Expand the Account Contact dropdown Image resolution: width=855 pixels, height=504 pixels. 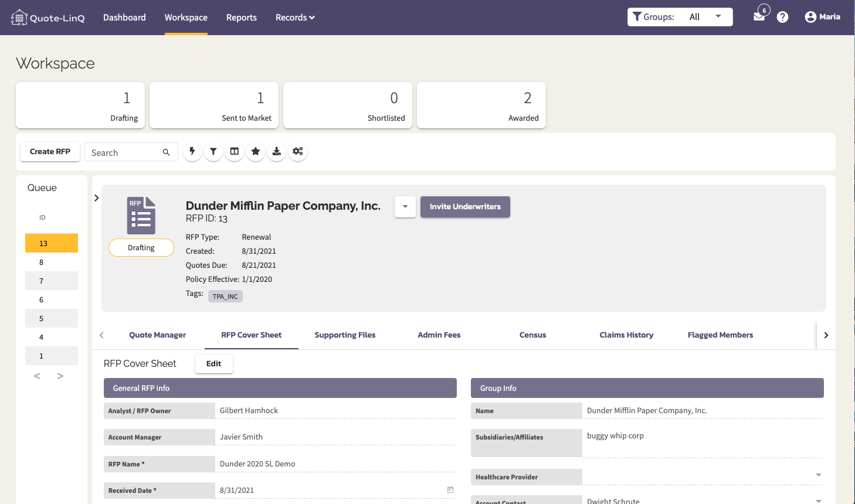point(819,501)
